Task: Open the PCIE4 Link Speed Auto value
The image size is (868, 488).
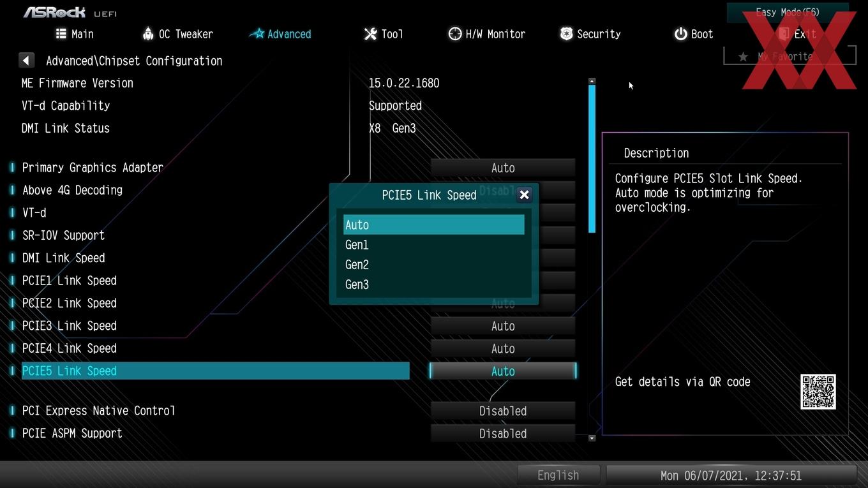Action: (503, 348)
